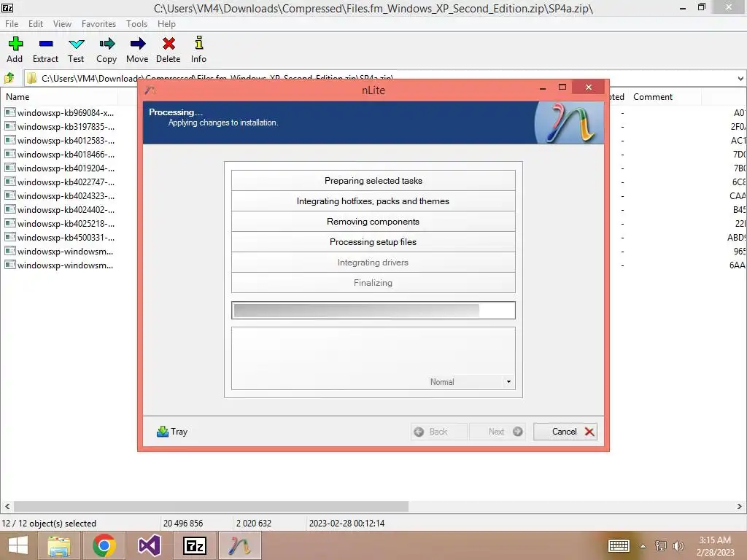Open Google Chrome from the taskbar
This screenshot has width=747, height=560.
tap(104, 545)
